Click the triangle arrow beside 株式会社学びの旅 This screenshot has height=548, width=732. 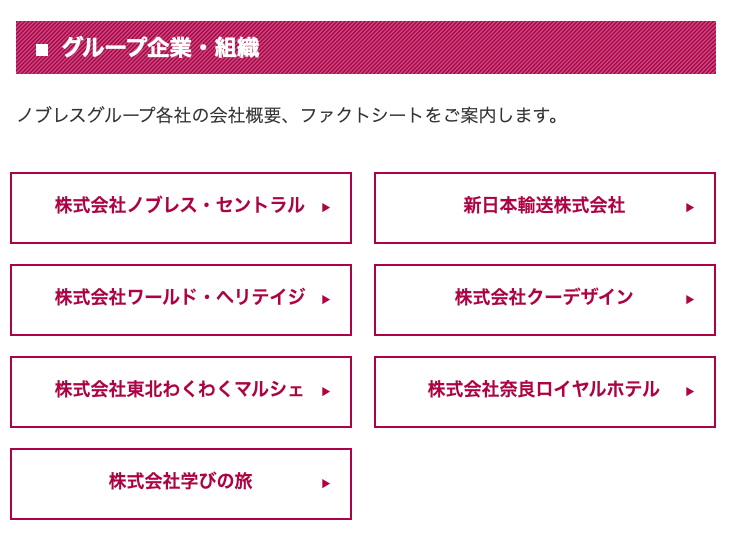326,484
